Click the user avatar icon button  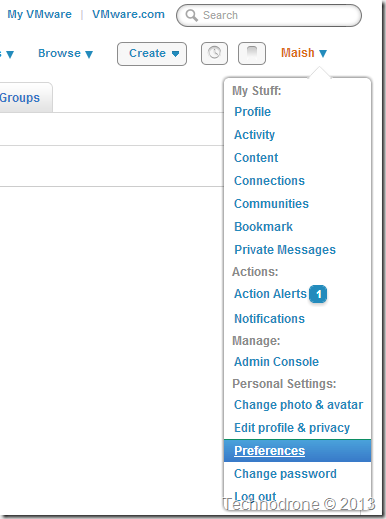[x=252, y=53]
